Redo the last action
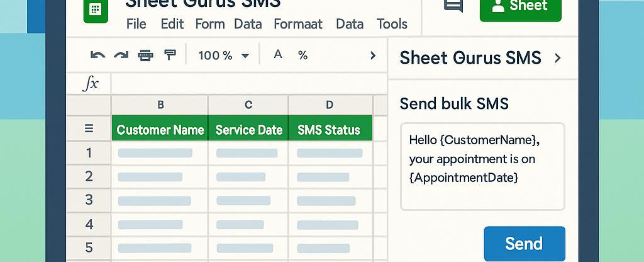Viewport: 644px width, 262px height. 121,55
